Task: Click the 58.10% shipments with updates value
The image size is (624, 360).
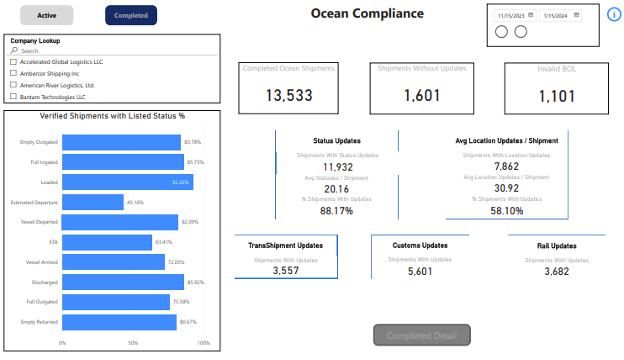Action: coord(507,211)
